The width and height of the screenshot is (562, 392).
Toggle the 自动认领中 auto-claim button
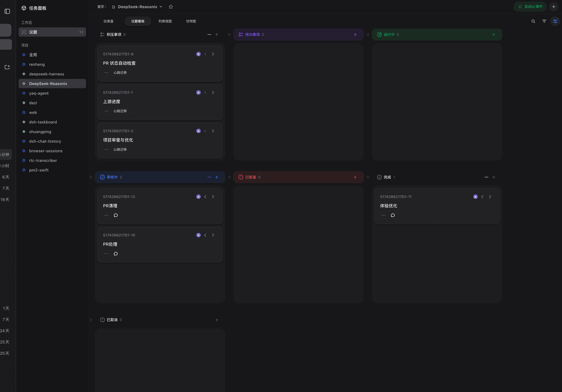pyautogui.click(x=530, y=7)
